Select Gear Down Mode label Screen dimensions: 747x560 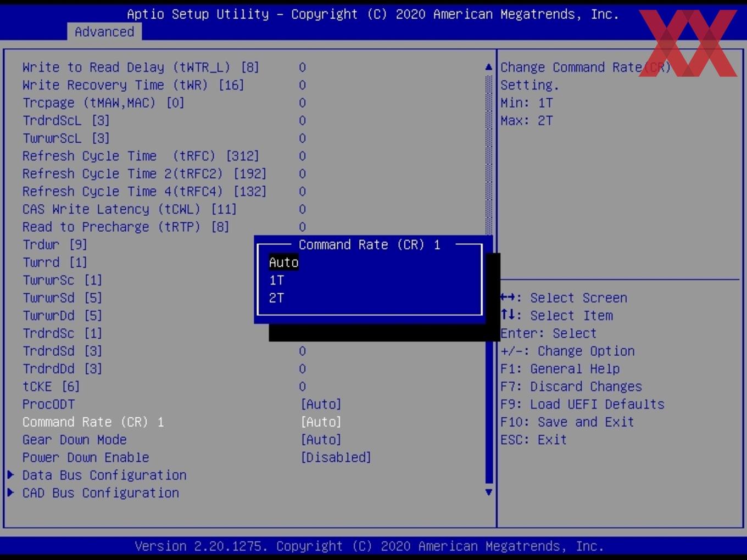(x=74, y=440)
